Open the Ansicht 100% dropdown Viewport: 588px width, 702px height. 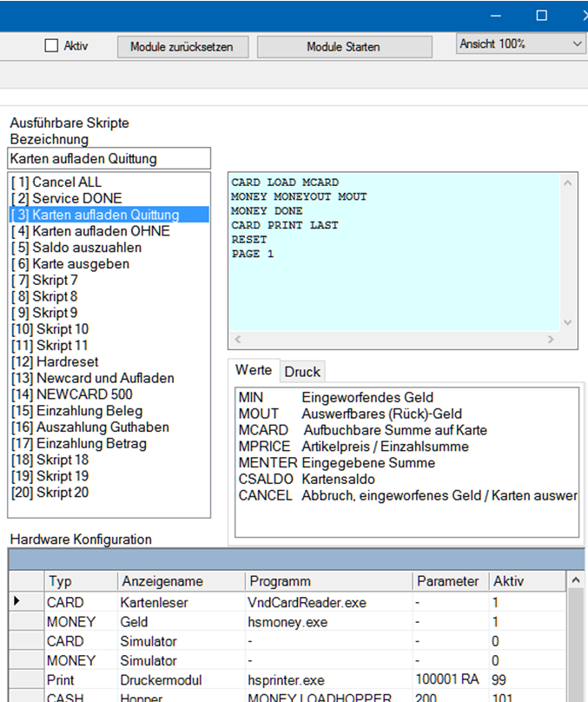click(x=521, y=43)
